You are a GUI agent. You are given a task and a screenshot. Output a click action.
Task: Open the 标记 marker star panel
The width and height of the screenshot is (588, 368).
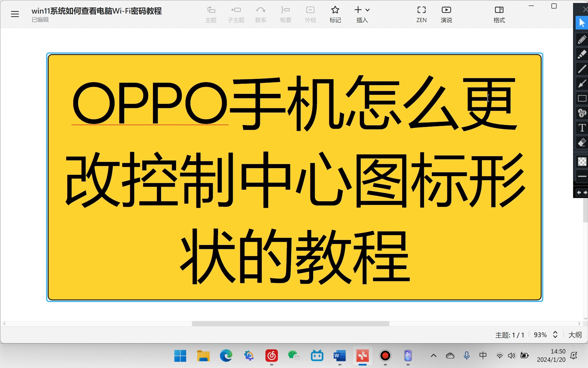335,15
